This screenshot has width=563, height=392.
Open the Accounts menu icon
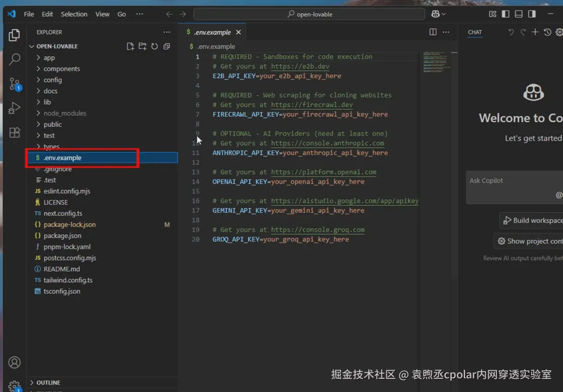click(x=14, y=362)
